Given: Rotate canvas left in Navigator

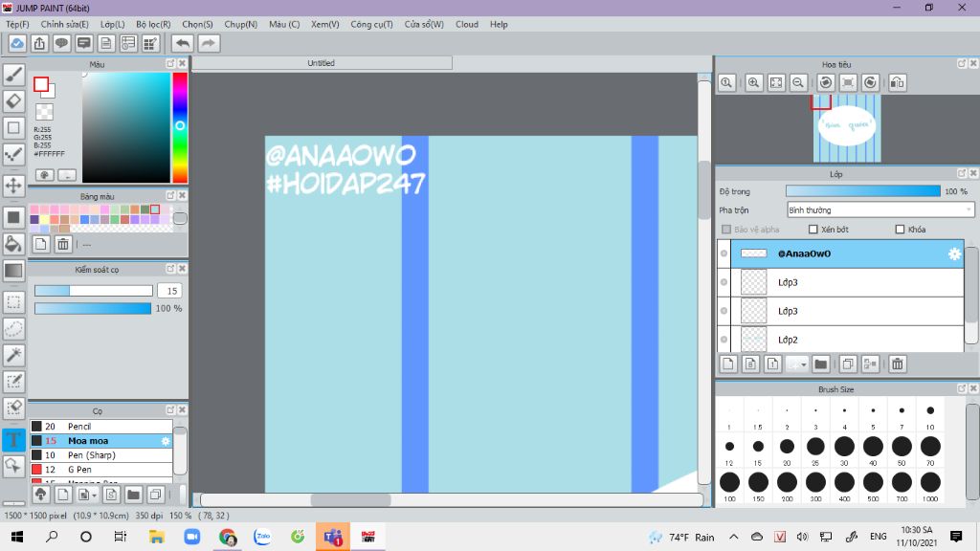Looking at the screenshot, I should point(826,82).
